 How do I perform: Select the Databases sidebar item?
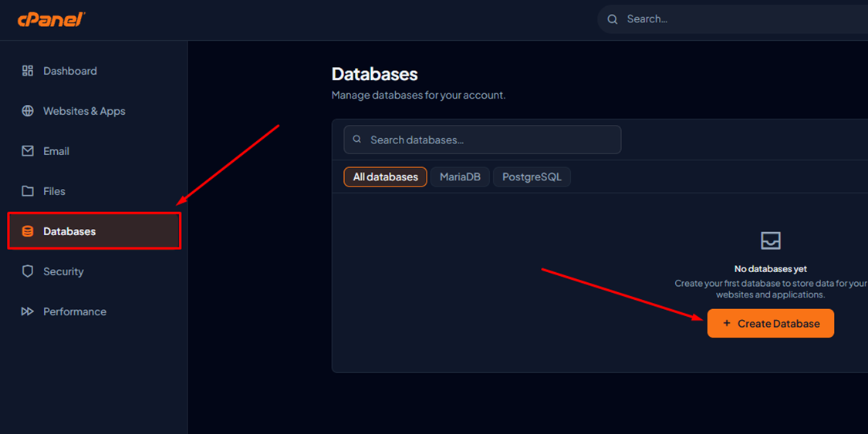click(x=94, y=231)
